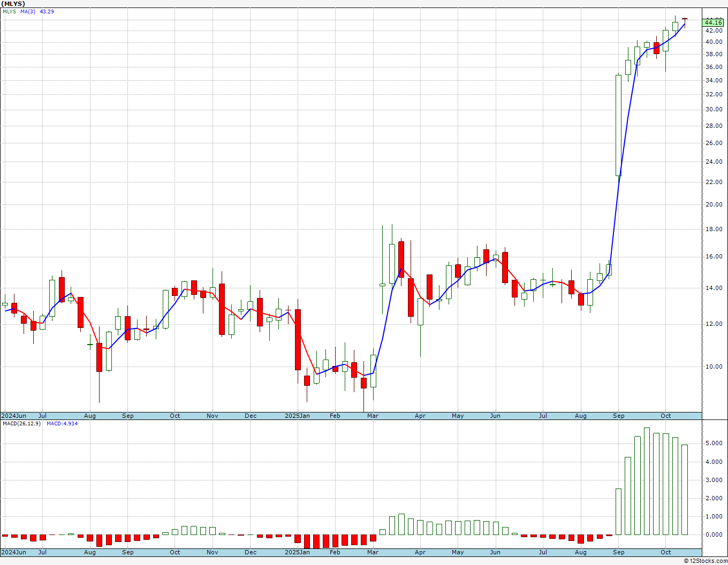Screen dimensions: 728x565
Task: Click the tall green September breakout candle
Action: pos(619,125)
